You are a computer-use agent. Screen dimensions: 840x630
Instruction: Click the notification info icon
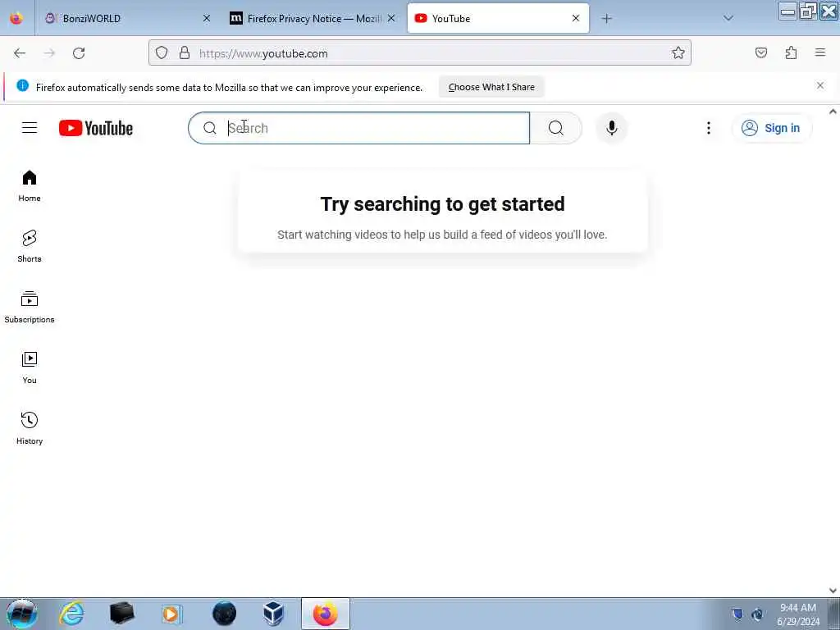pos(22,85)
